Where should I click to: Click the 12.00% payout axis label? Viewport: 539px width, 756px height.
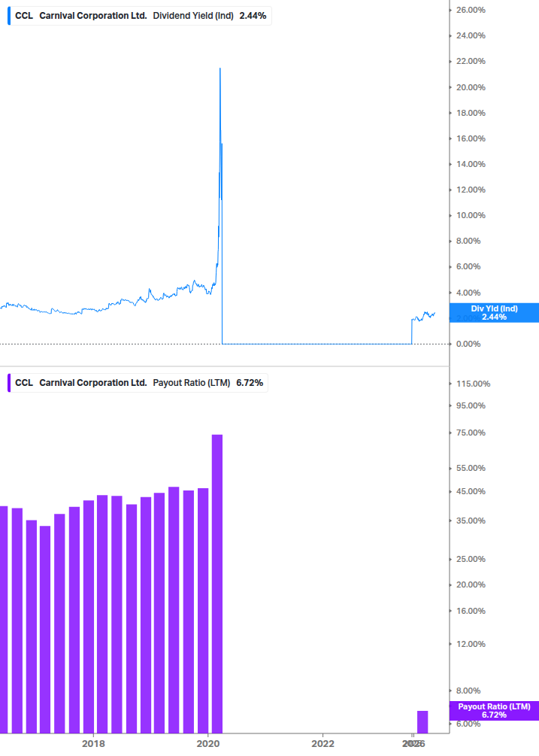point(471,644)
